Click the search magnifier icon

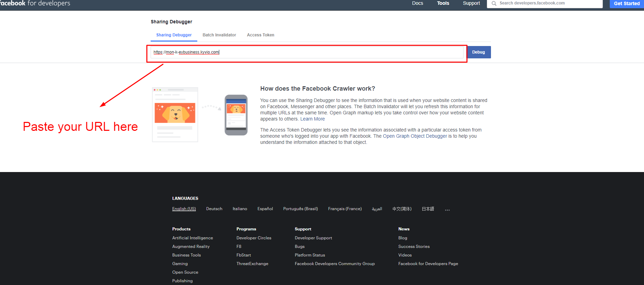494,3
